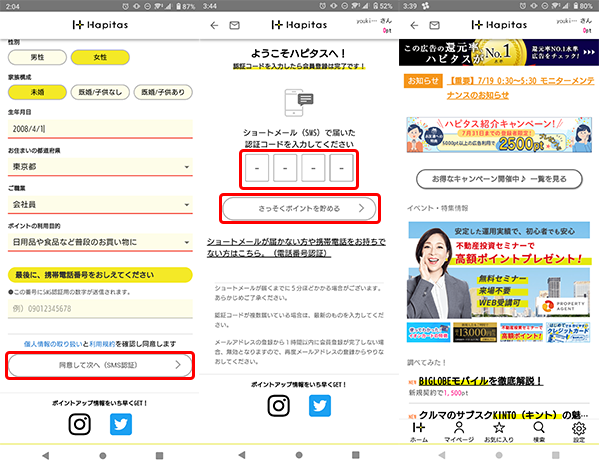
Task: Tap Android home button in the right screen
Action: pos(499,455)
